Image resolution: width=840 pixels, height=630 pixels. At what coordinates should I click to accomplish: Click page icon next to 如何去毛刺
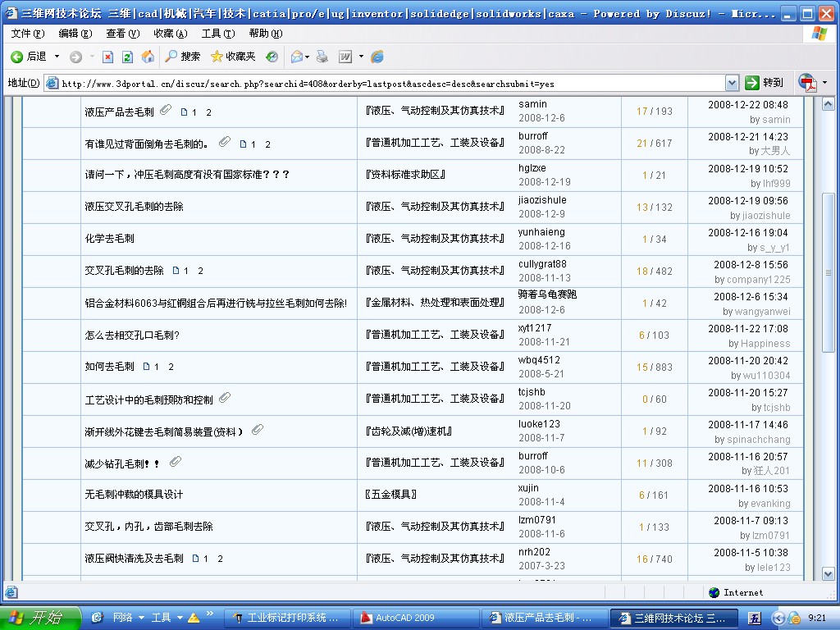coord(146,367)
